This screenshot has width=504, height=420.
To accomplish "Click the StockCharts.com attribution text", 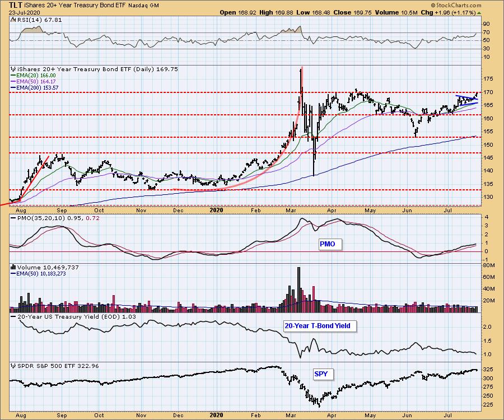I will pos(456,5).
